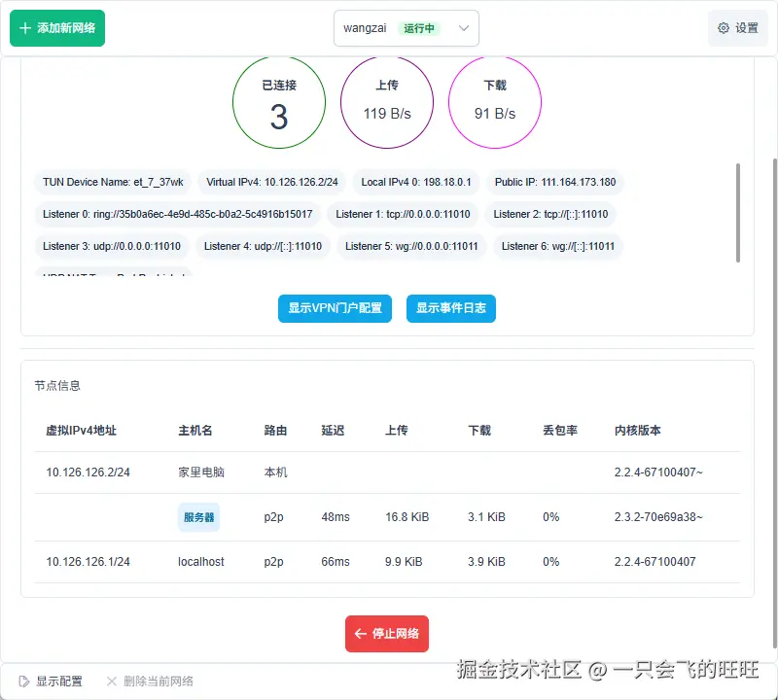Click the 16.8 KiB upload cell
The height and width of the screenshot is (700, 778).
click(x=407, y=517)
